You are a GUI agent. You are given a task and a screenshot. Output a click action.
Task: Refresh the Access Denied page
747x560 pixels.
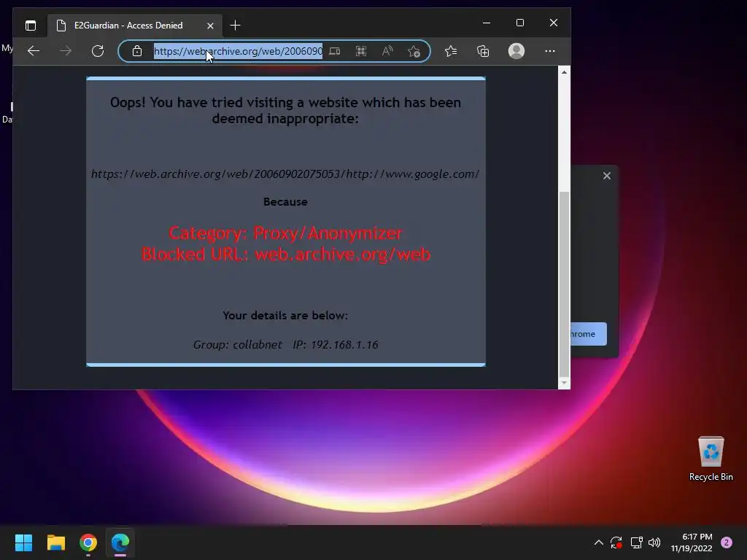coord(98,51)
